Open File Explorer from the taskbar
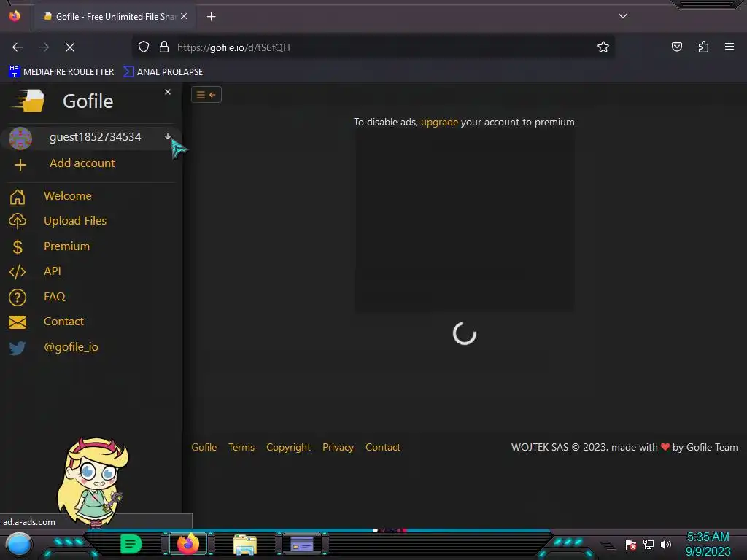The height and width of the screenshot is (560, 747). tap(245, 545)
